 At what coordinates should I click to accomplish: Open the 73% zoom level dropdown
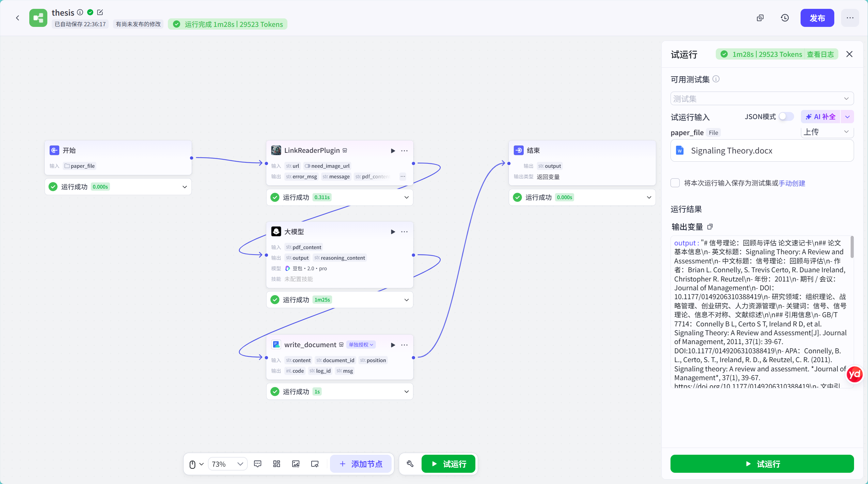(x=227, y=464)
